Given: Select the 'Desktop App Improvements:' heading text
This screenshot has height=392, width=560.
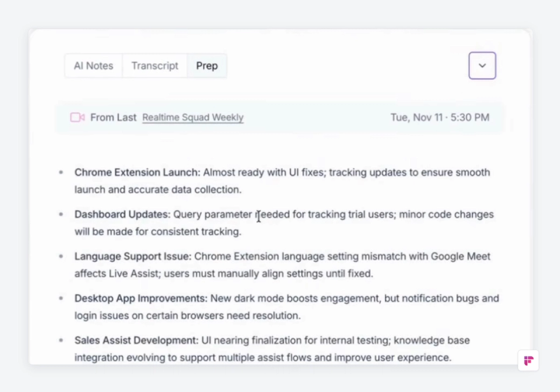Looking at the screenshot, I should tap(141, 298).
